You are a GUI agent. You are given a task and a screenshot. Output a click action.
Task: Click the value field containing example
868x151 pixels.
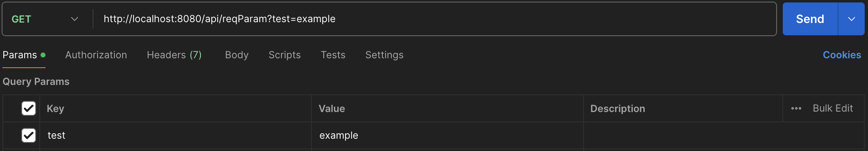448,135
